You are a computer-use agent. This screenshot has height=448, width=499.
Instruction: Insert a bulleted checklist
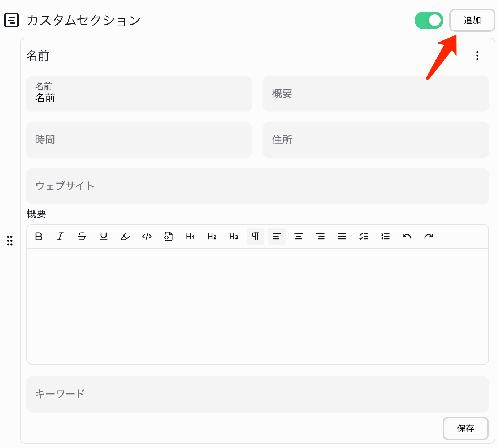364,236
